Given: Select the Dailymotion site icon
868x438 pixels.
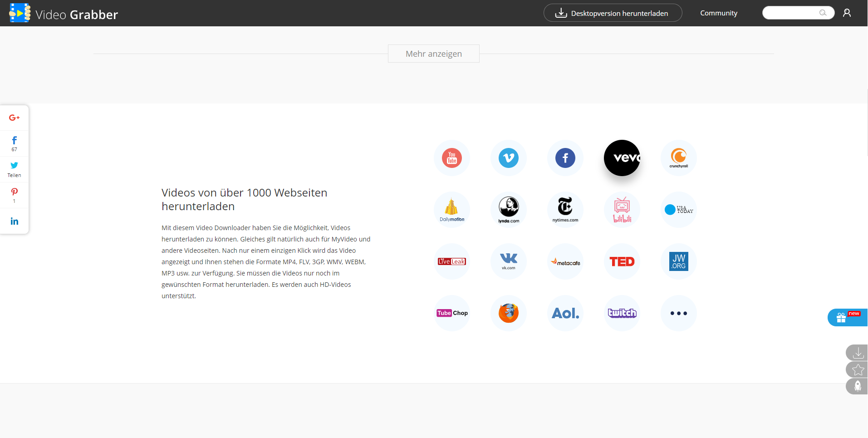Looking at the screenshot, I should [x=452, y=210].
